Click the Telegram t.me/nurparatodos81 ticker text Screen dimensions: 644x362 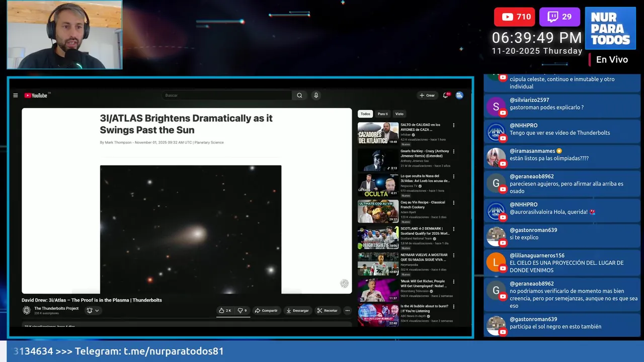(149, 351)
